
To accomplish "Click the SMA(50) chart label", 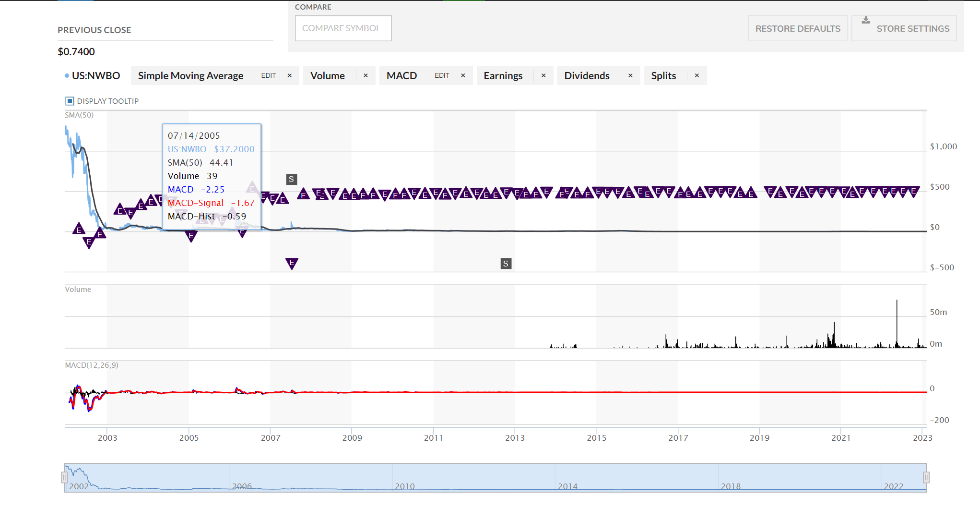I will pos(79,115).
